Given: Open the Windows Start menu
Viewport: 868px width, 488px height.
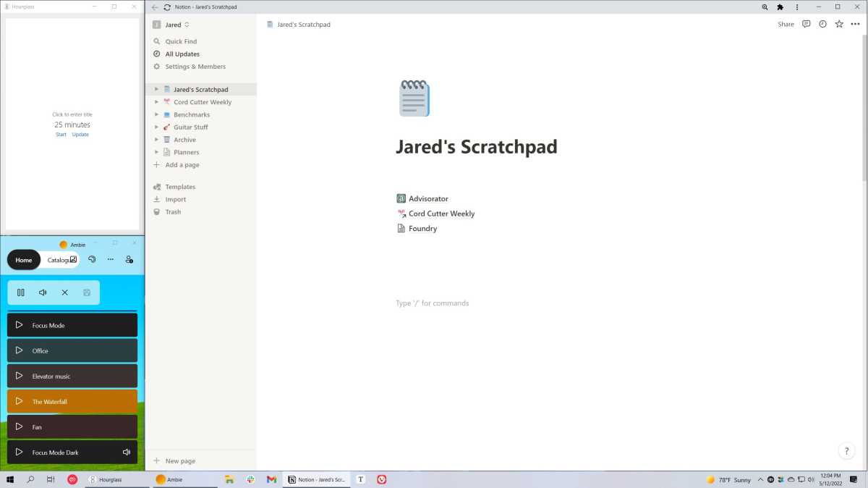Looking at the screenshot, I should pos(10,479).
